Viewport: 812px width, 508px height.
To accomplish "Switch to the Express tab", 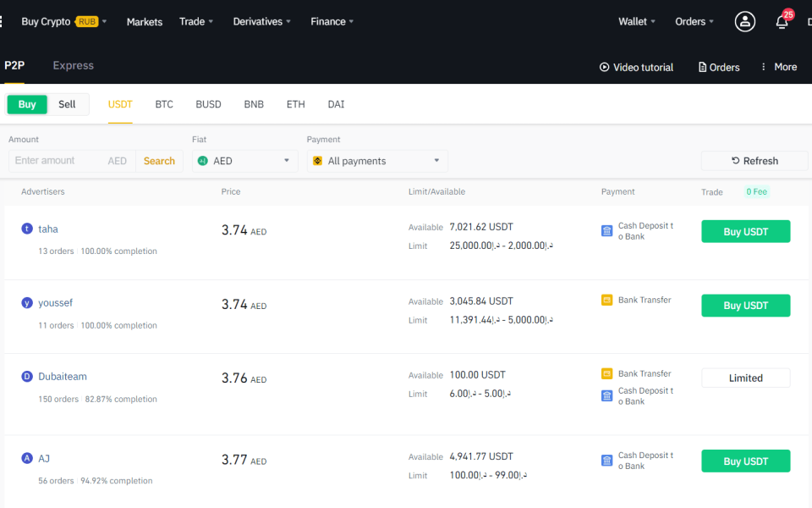I will [x=73, y=65].
